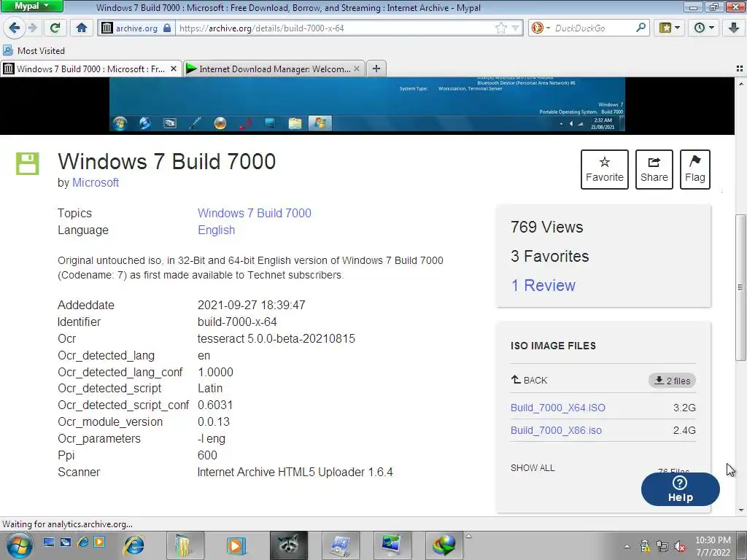
Task: Download Build_7000_X64.ISO file
Action: point(558,408)
